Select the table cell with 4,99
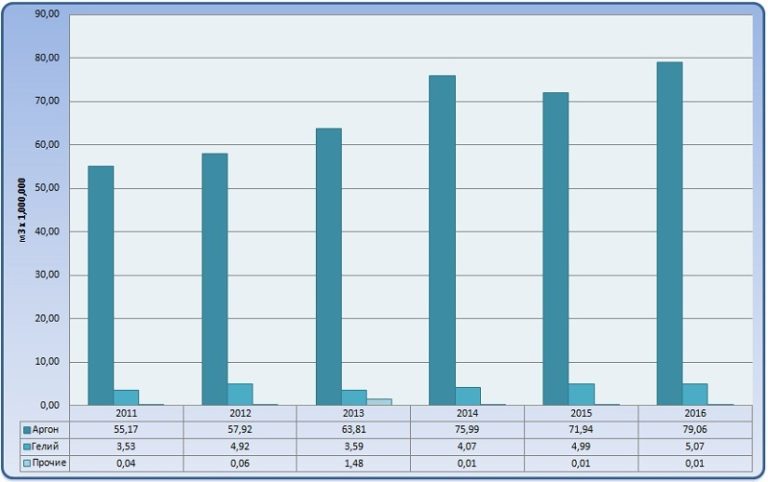This screenshot has height=482, width=768. 581,447
